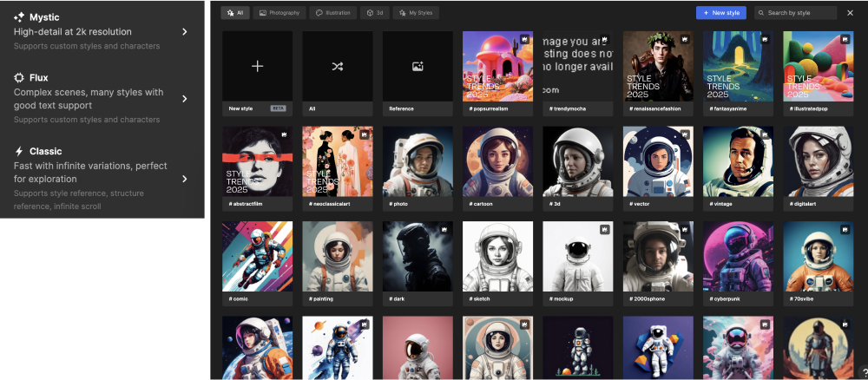Switch to the 3d tab
The width and height of the screenshot is (868, 380).
(375, 13)
